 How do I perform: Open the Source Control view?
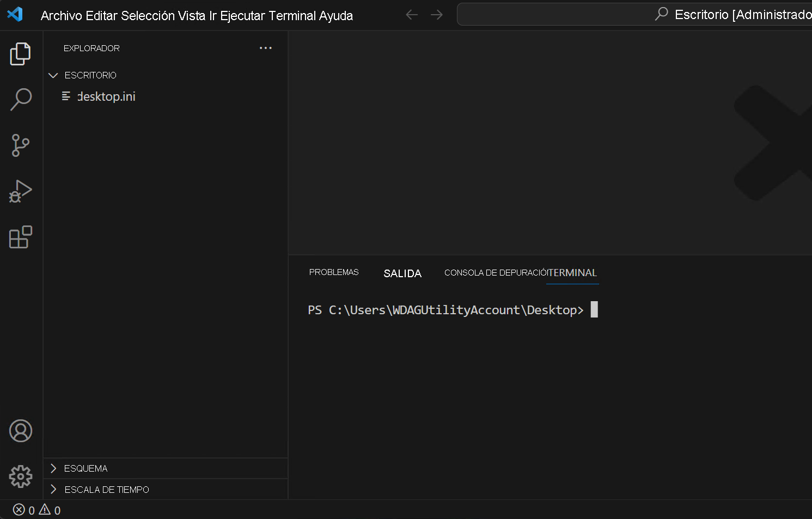20,145
